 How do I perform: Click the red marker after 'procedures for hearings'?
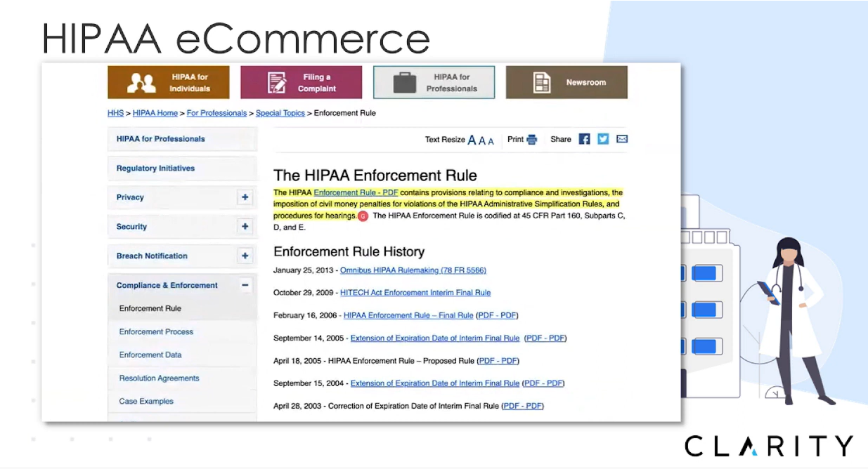[x=363, y=216]
